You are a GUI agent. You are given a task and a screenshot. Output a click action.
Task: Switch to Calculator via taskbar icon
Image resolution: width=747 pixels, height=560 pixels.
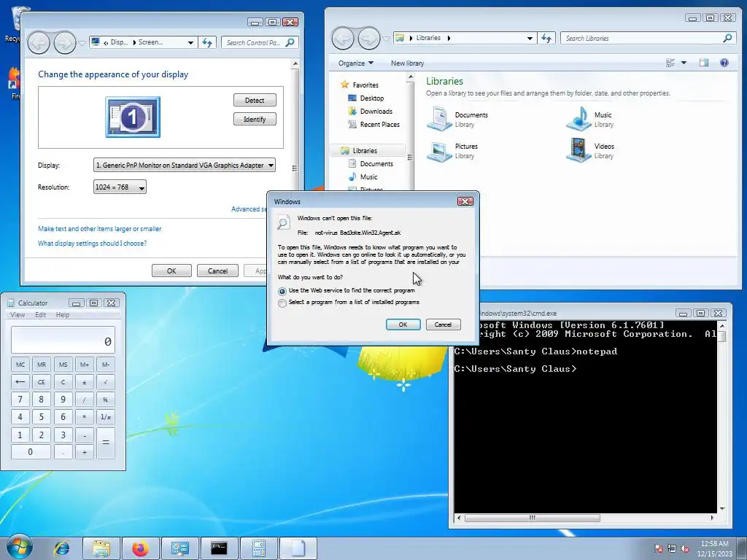pyautogui.click(x=258, y=548)
